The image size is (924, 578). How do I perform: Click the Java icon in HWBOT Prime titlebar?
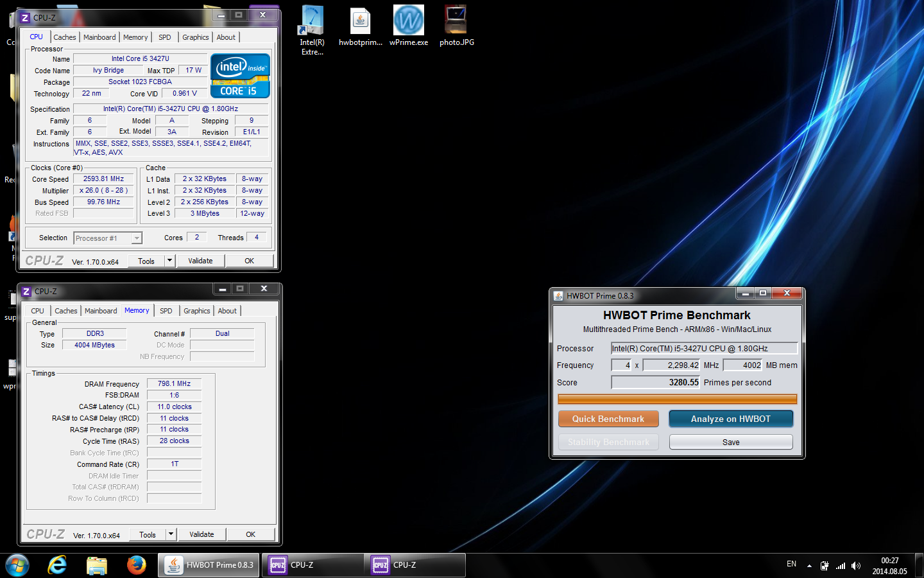tap(558, 295)
